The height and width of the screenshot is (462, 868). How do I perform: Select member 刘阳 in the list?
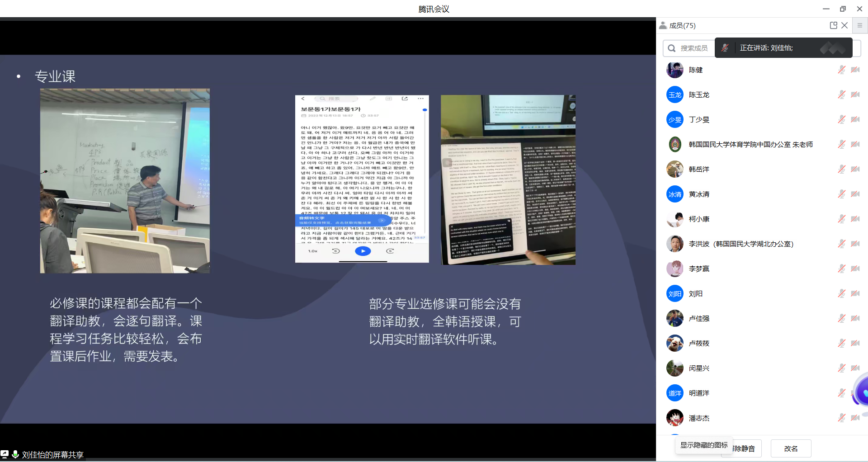pos(695,294)
